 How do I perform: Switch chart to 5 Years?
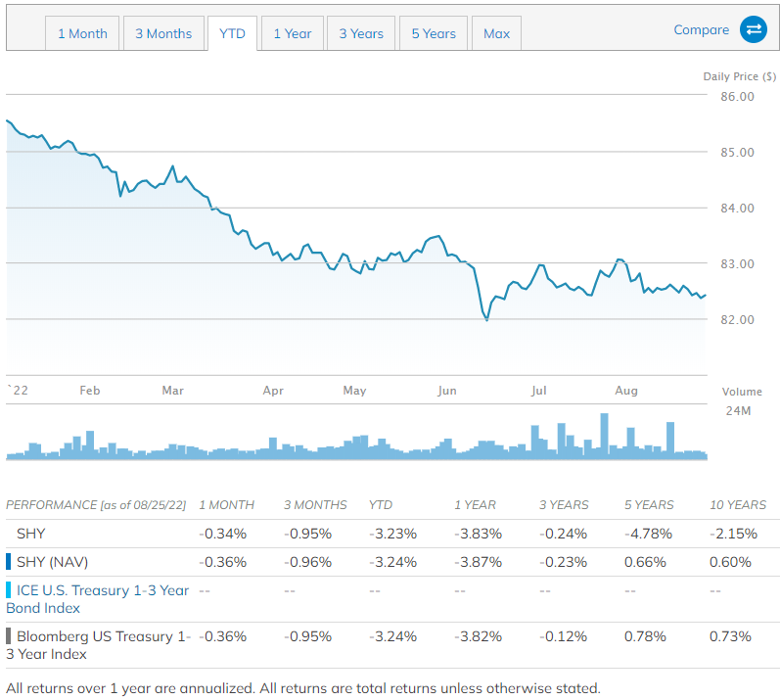click(x=433, y=33)
